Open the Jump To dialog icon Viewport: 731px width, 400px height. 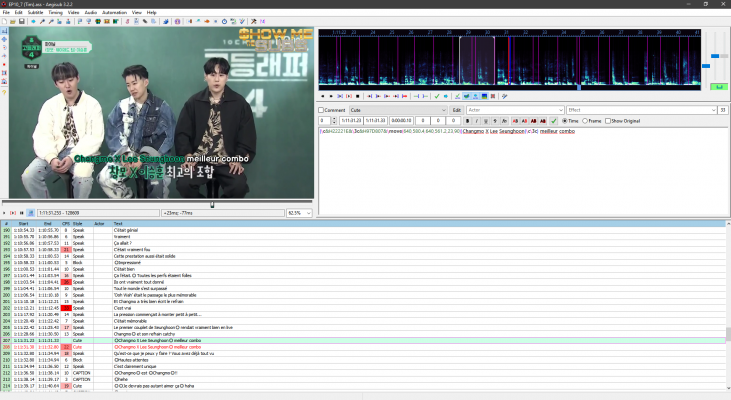33,21
